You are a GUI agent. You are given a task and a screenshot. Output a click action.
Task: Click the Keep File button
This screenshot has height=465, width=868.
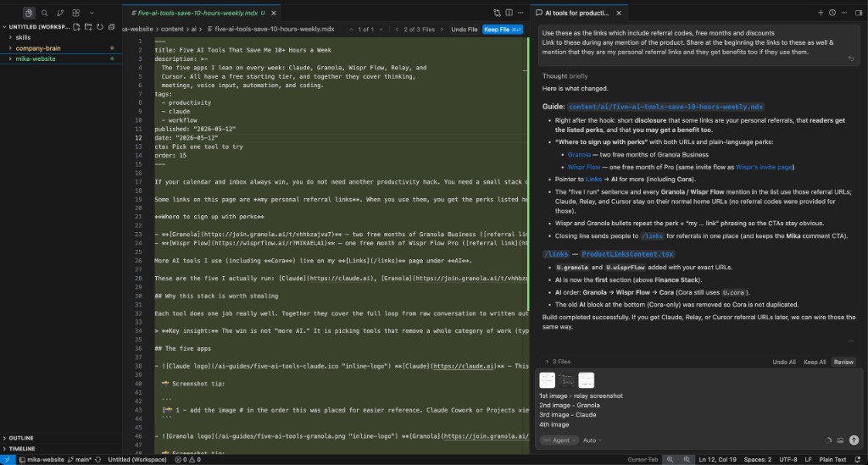point(502,30)
